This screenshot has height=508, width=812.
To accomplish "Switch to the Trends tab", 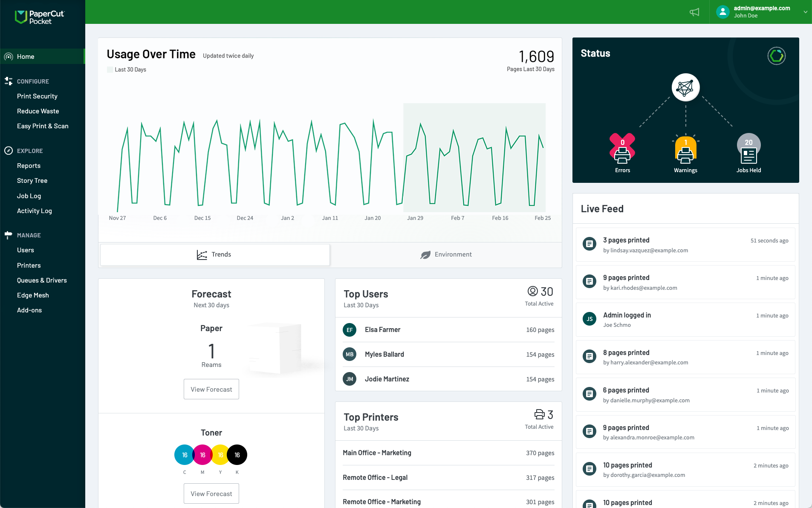I will pos(214,254).
